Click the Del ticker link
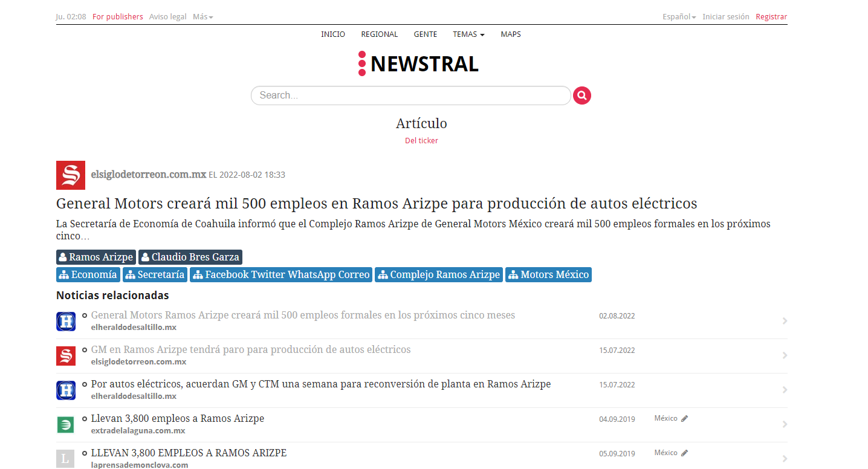The height and width of the screenshot is (469, 868). tap(421, 141)
